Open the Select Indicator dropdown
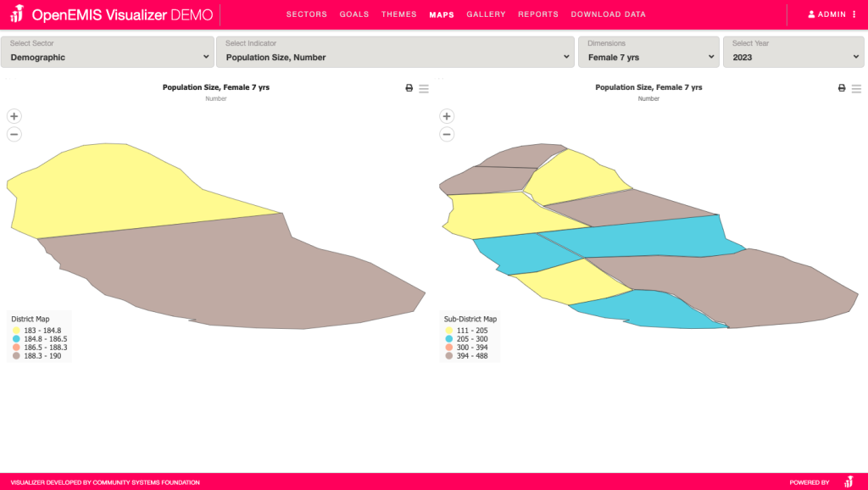The width and height of the screenshot is (868, 490). pos(395,52)
